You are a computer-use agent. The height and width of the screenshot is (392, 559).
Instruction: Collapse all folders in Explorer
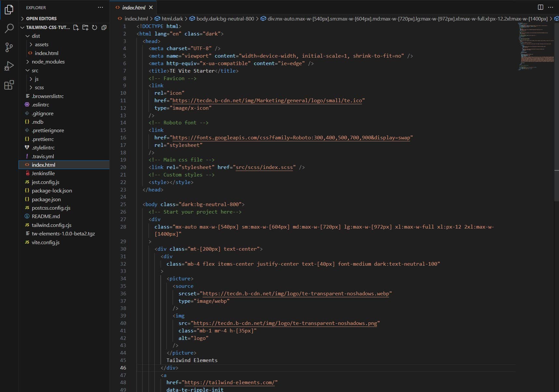[104, 27]
